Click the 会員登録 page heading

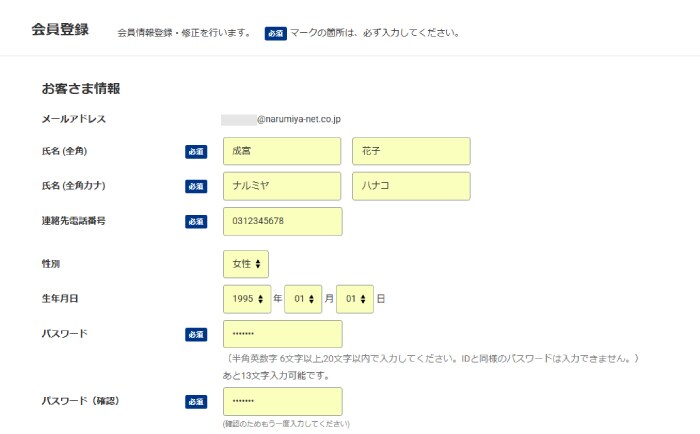(60, 30)
